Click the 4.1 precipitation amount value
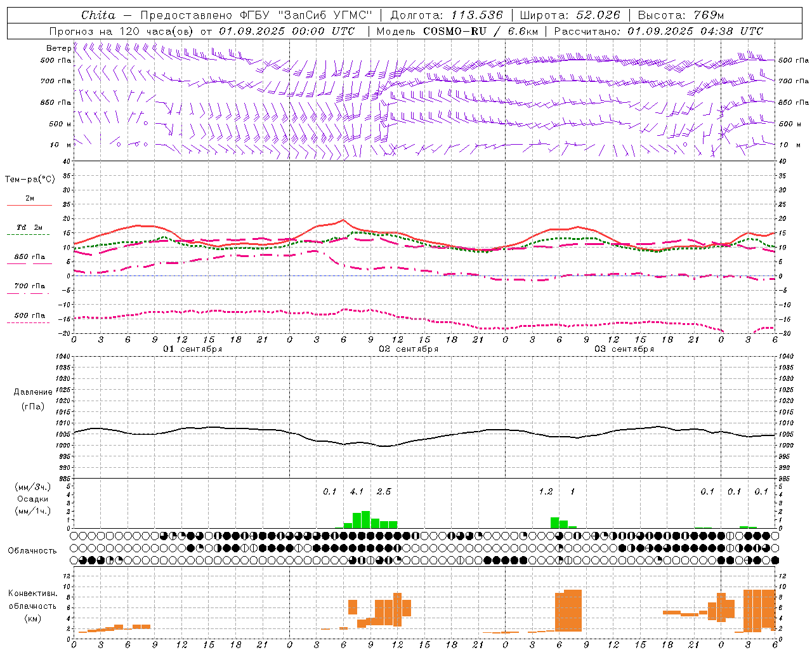Image resolution: width=812 pixels, height=650 pixels. coord(357,492)
